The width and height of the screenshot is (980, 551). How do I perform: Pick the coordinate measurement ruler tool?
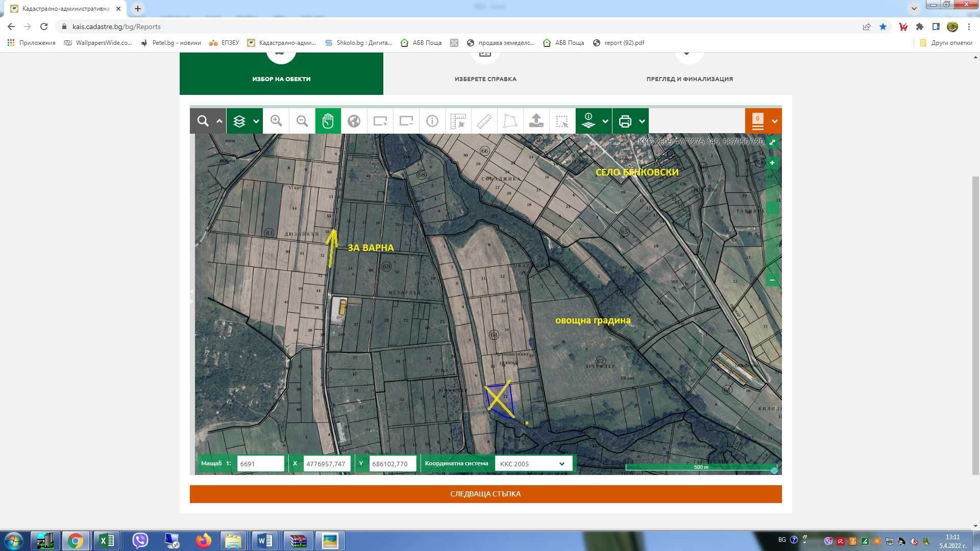coord(458,121)
